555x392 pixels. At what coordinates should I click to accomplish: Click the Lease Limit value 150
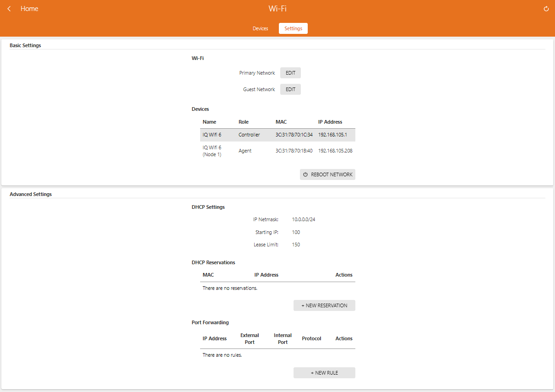(x=296, y=245)
